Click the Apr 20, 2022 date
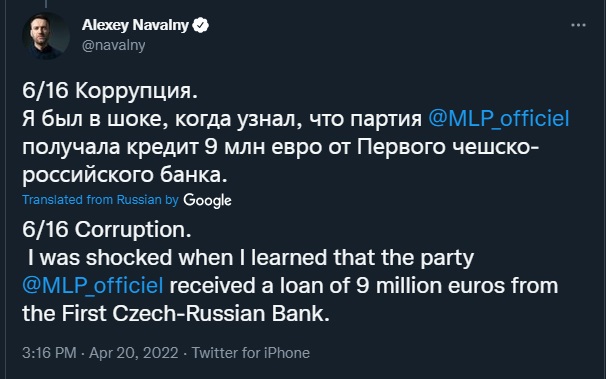606x379 pixels. point(134,353)
